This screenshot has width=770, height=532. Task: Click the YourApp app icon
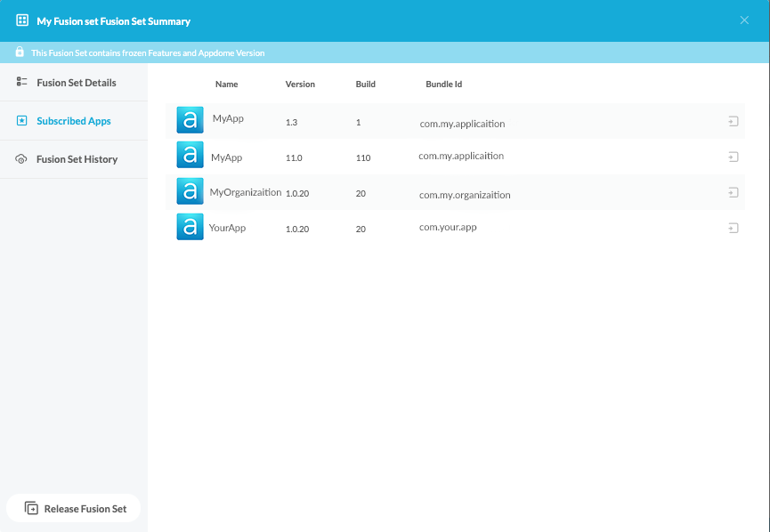pyautogui.click(x=190, y=227)
